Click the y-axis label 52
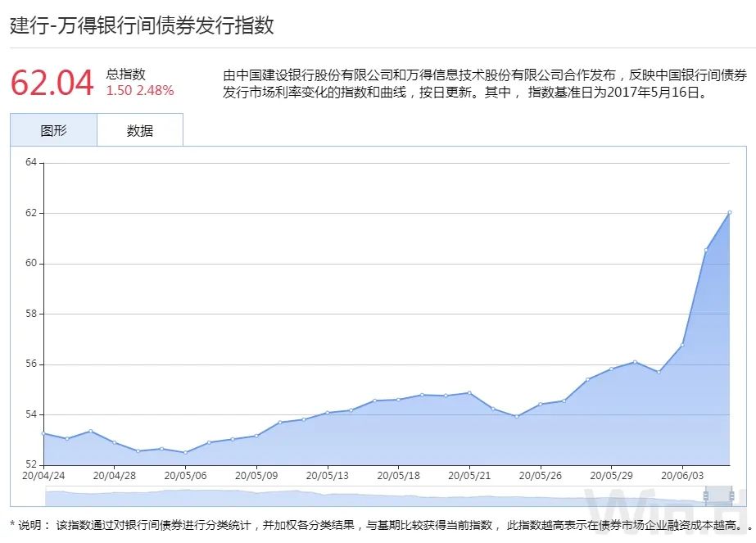The image size is (756, 543). coord(29,463)
